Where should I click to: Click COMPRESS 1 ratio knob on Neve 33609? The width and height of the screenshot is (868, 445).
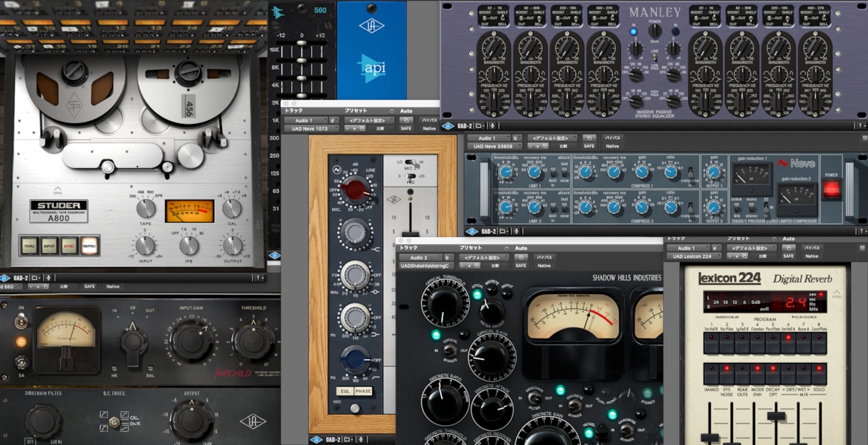pyautogui.click(x=669, y=172)
